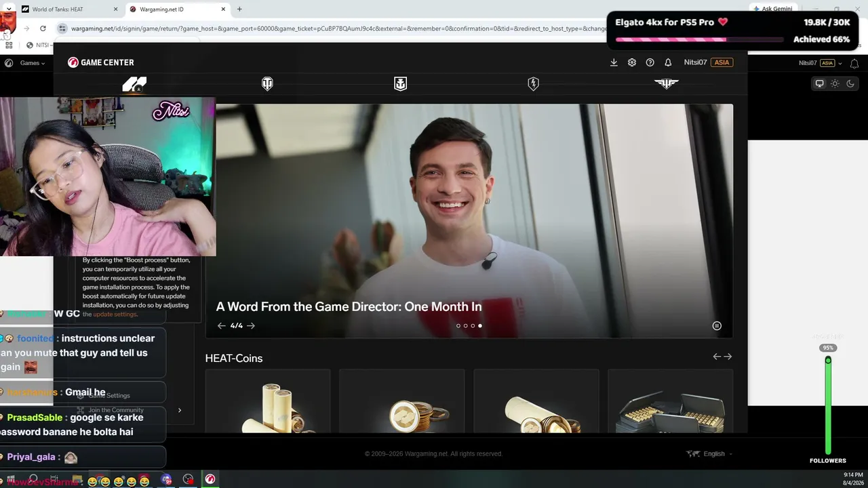Go to the next banner slide
This screenshot has height=488, width=868.
tap(251, 326)
